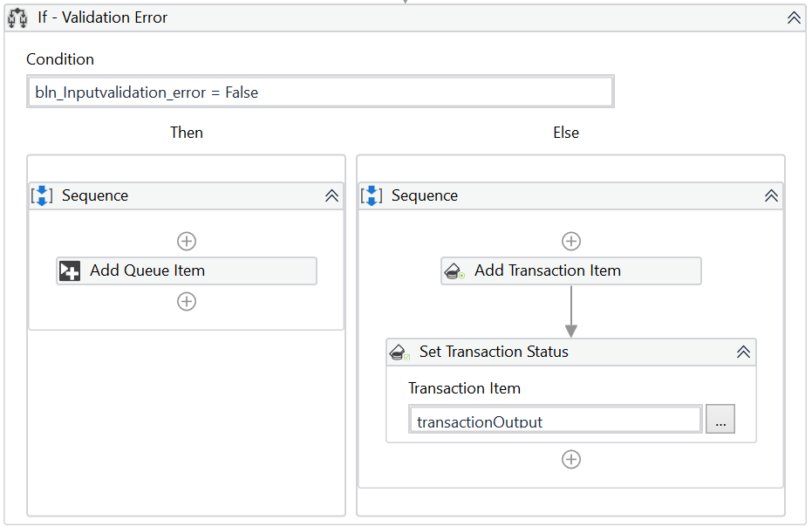Click the plus icon above Add Transaction Item
Screen dimensions: 812x527
(x=571, y=241)
